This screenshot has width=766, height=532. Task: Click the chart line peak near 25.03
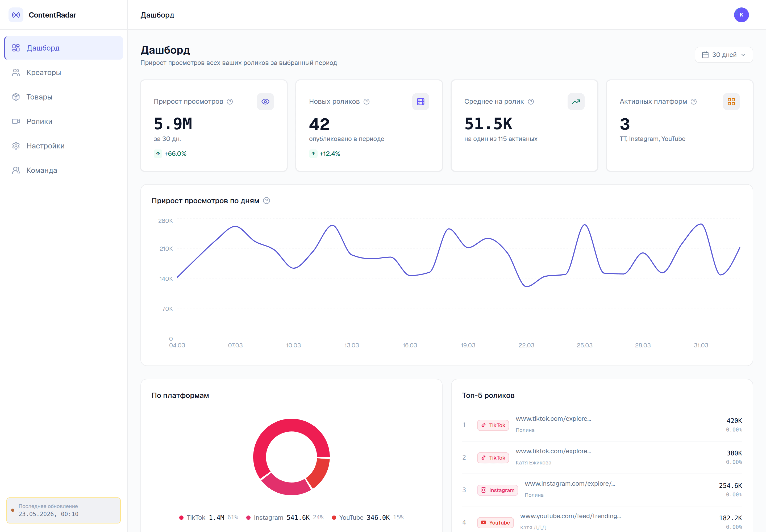585,225
